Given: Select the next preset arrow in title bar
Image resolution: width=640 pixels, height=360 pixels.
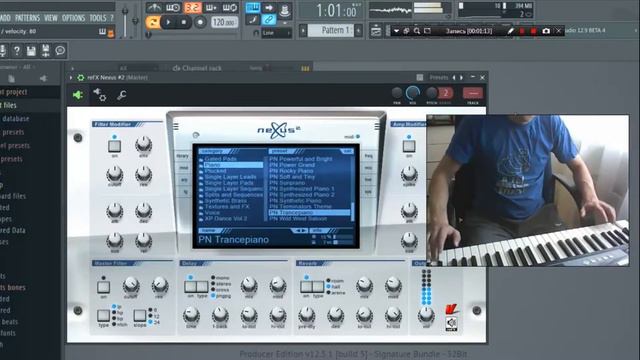Looking at the screenshot, I should [x=462, y=77].
